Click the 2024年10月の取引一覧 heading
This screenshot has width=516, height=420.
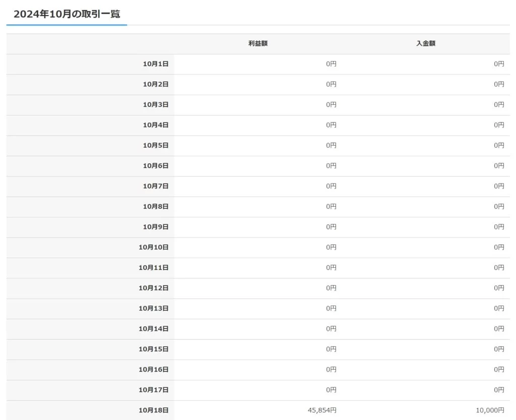[x=67, y=14]
